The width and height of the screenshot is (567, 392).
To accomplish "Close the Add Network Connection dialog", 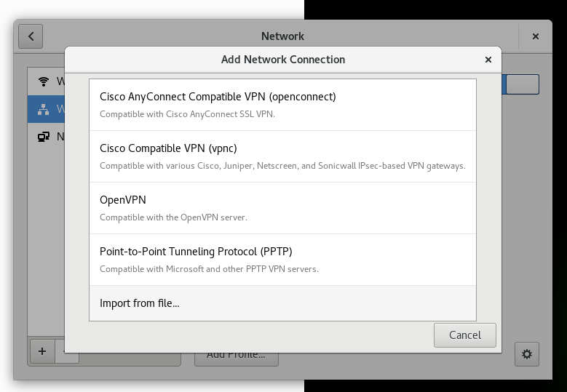I will point(488,60).
